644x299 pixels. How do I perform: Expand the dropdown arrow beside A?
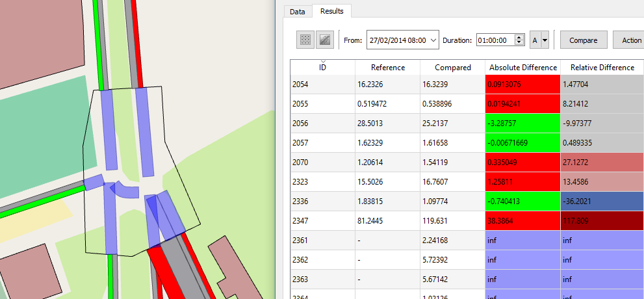545,40
